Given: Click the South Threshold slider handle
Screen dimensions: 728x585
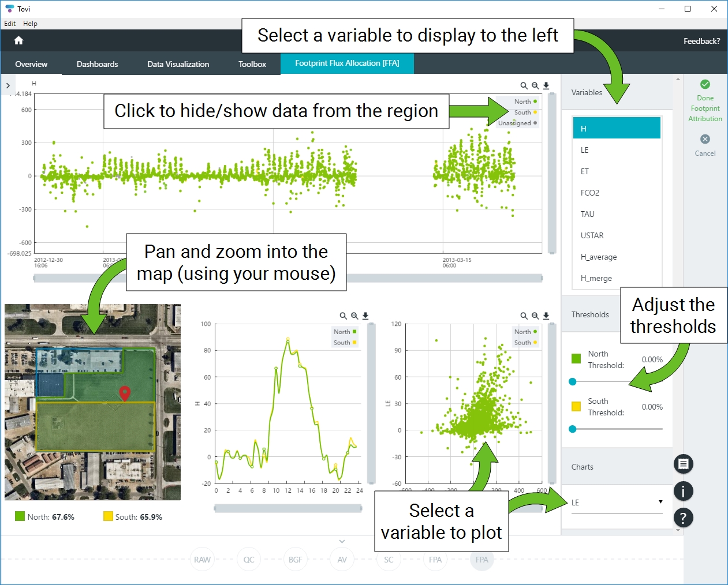Looking at the screenshot, I should tap(573, 429).
